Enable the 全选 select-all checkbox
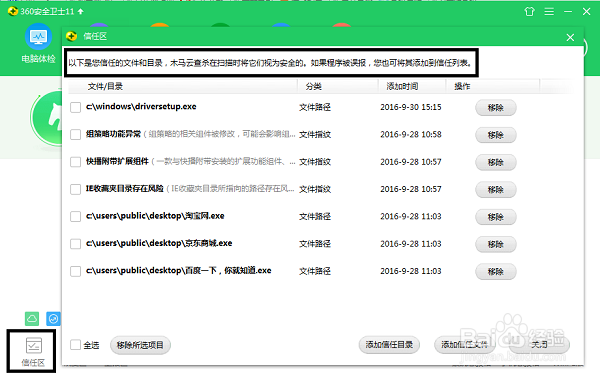This screenshot has height=378, width=600. 75,345
